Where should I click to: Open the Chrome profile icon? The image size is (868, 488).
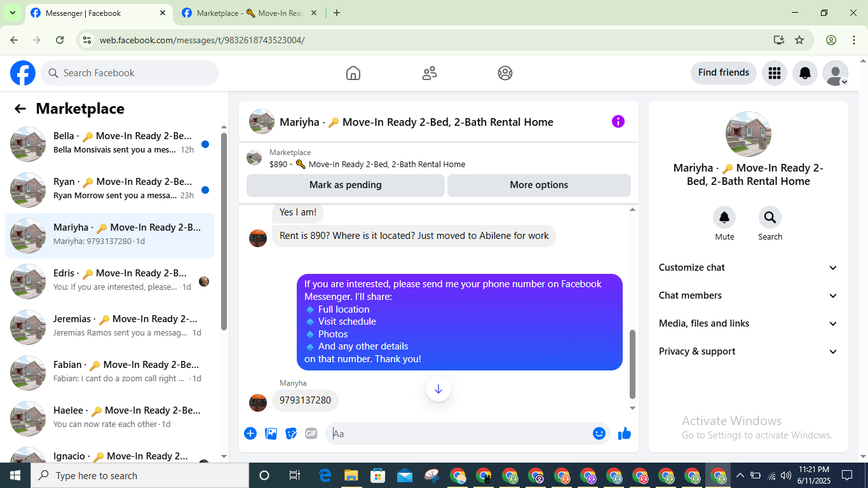coord(831,40)
